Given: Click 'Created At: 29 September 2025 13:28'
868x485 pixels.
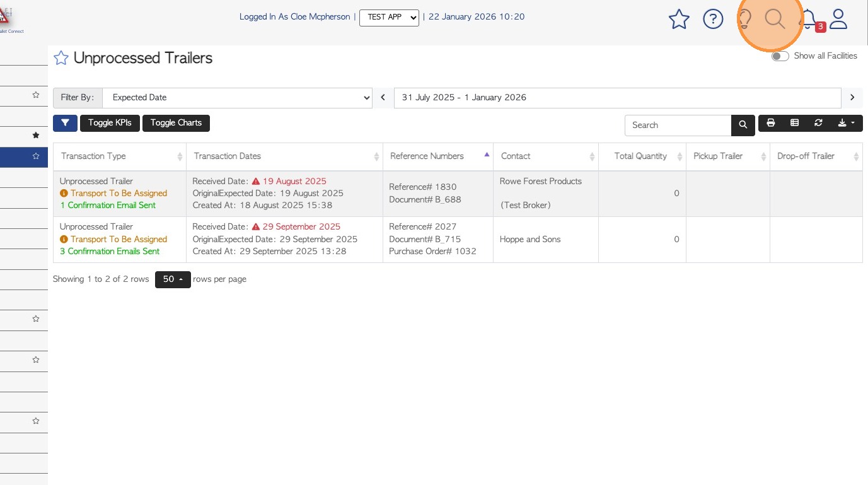Looking at the screenshot, I should tap(270, 252).
